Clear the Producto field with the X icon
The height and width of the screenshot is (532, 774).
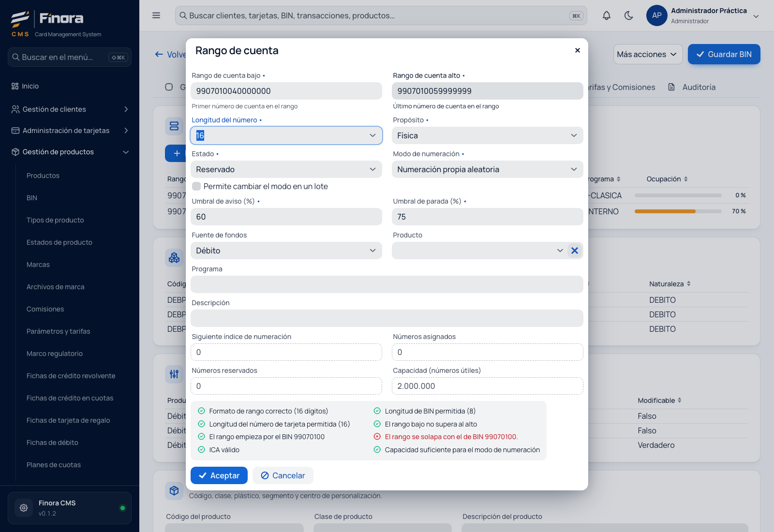coord(575,251)
